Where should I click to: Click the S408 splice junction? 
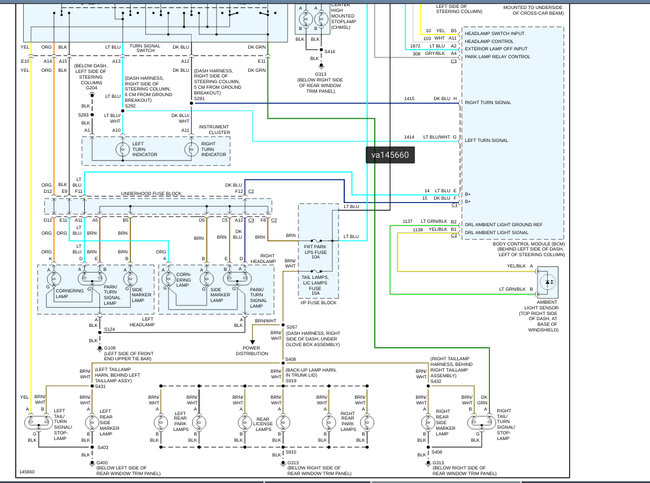283,363
